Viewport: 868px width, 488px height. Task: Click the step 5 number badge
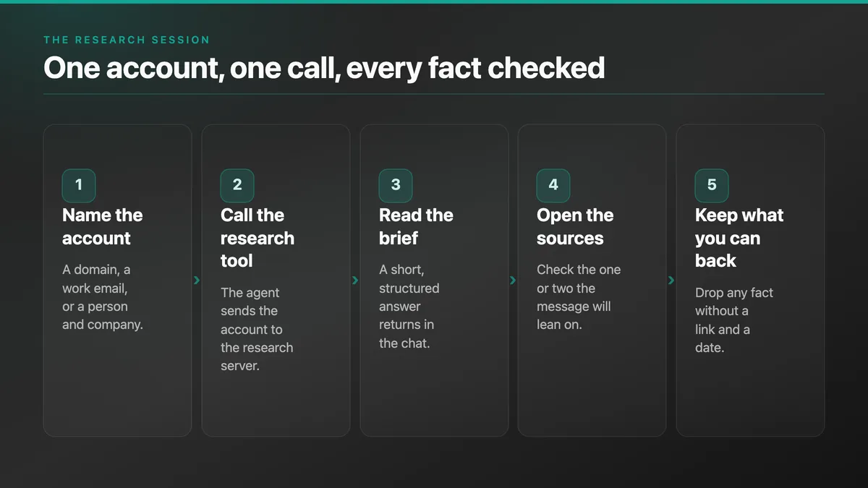click(712, 185)
